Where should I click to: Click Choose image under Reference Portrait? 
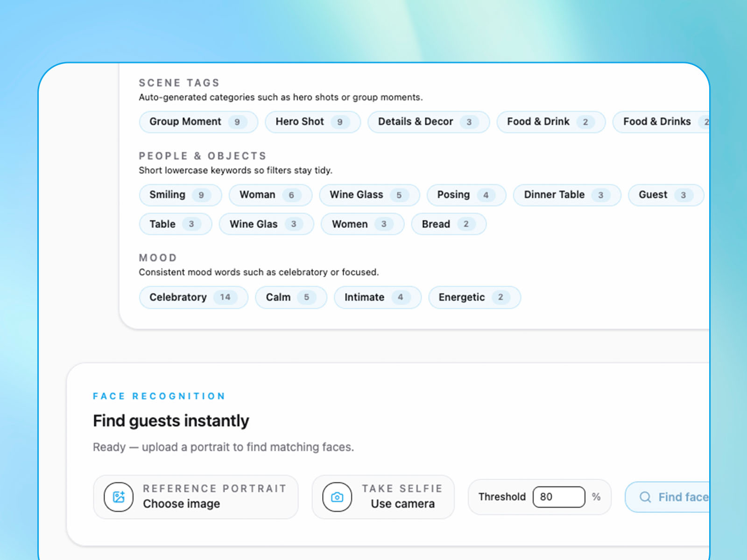(x=181, y=504)
